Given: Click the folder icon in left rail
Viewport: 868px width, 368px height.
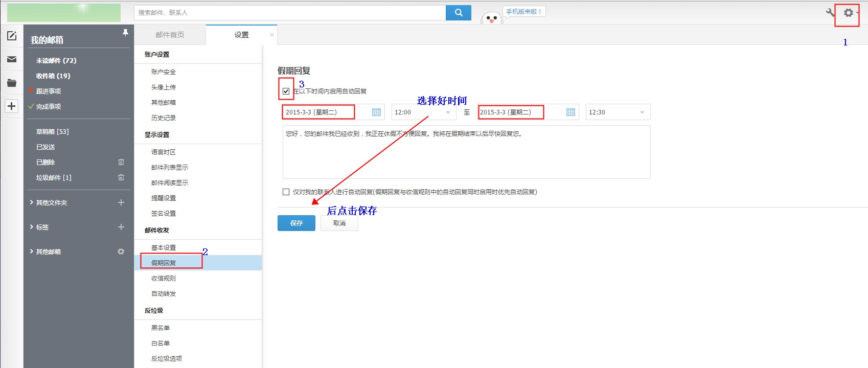Looking at the screenshot, I should 12,83.
